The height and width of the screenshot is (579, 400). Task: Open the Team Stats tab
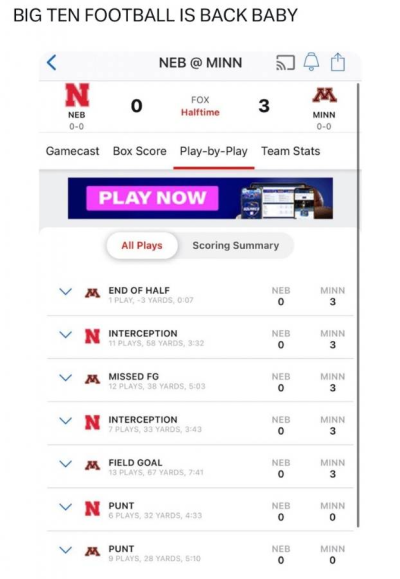click(291, 151)
